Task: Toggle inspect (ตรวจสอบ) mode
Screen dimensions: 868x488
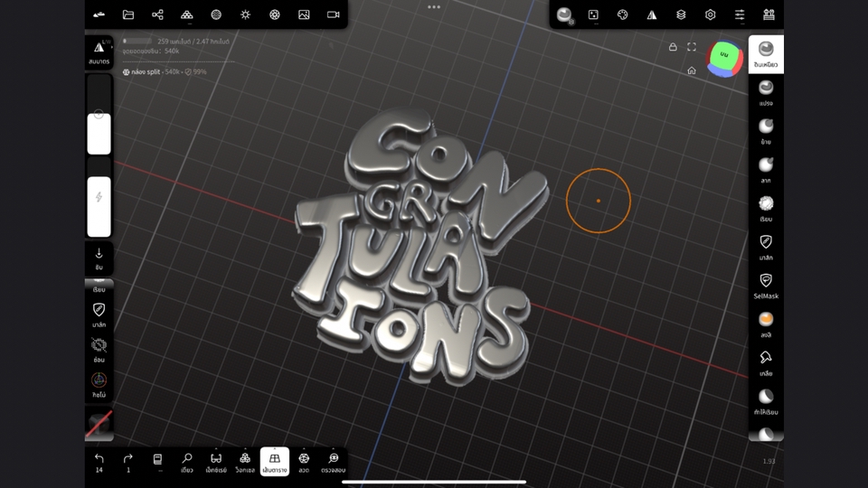Action: pos(334,462)
